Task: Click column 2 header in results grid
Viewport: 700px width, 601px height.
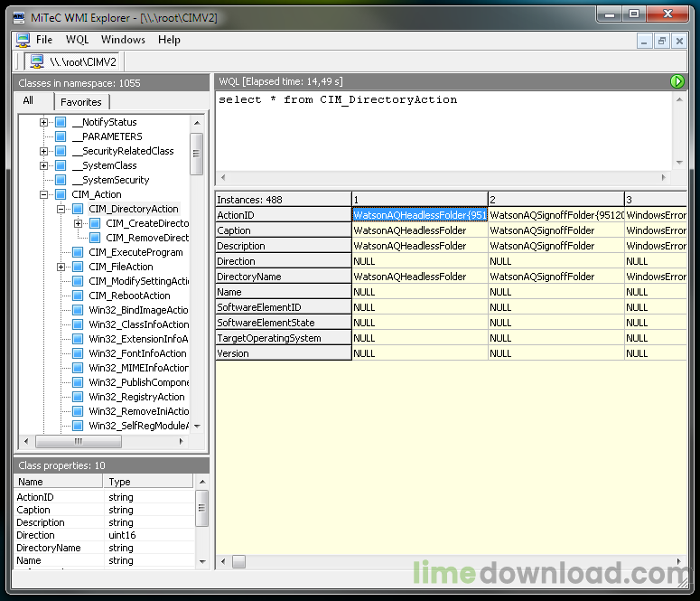Action: point(555,200)
